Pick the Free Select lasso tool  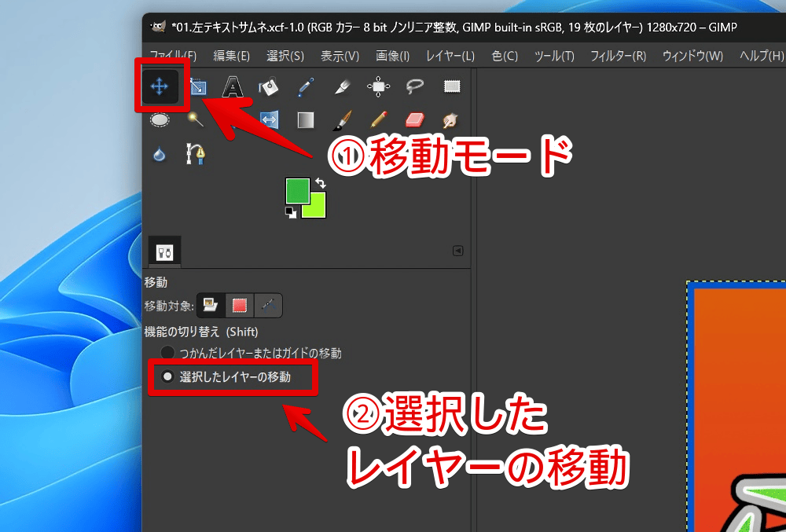click(415, 86)
